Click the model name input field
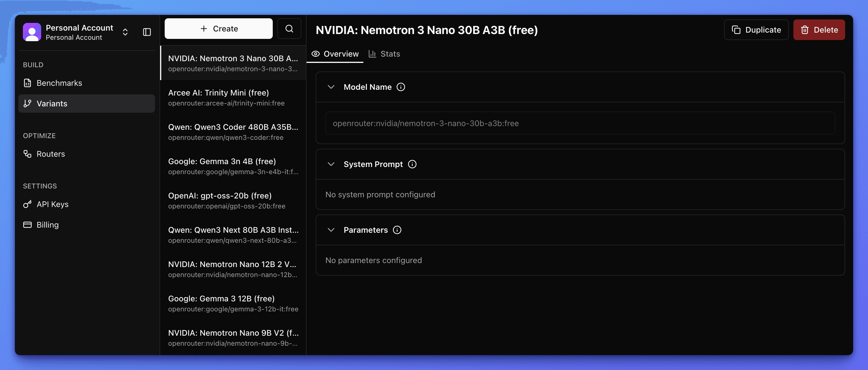The width and height of the screenshot is (868, 370). (x=580, y=123)
